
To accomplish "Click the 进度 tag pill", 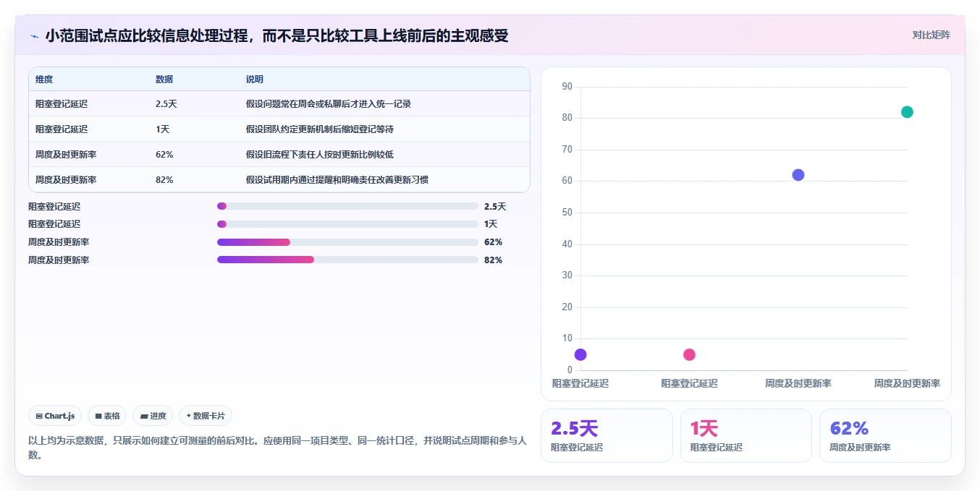I will tap(153, 416).
